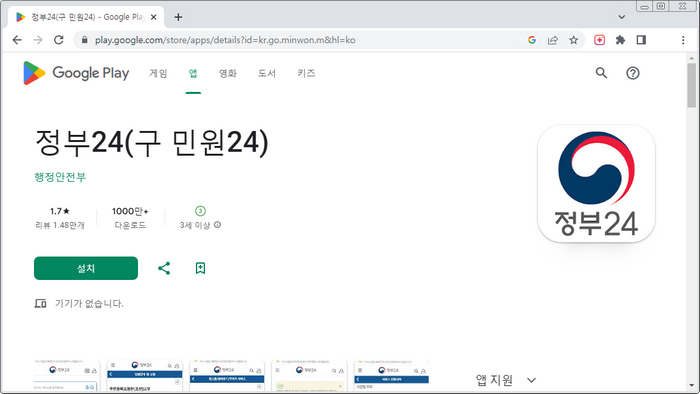Open developer link 행정안전부
This screenshot has height=394, width=700.
tap(60, 177)
